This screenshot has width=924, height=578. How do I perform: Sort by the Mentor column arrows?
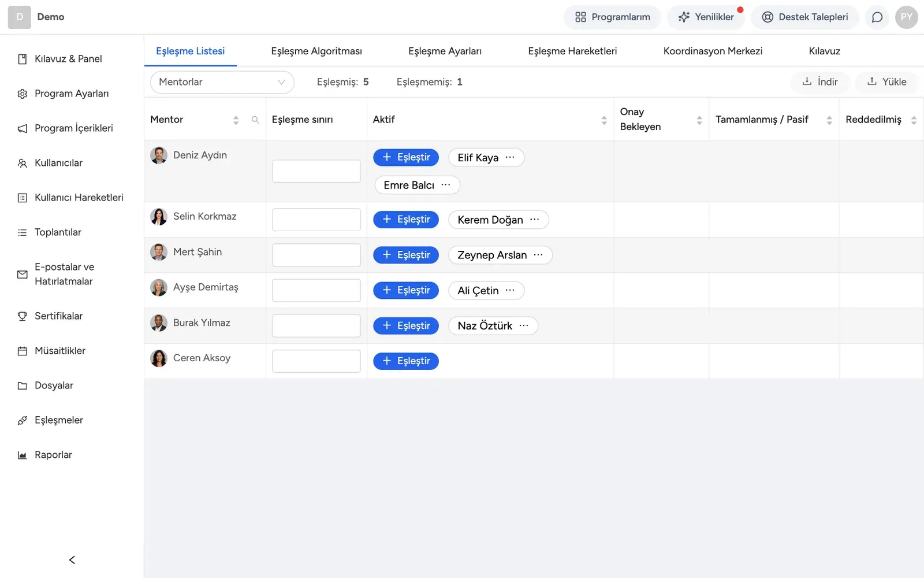coord(236,120)
